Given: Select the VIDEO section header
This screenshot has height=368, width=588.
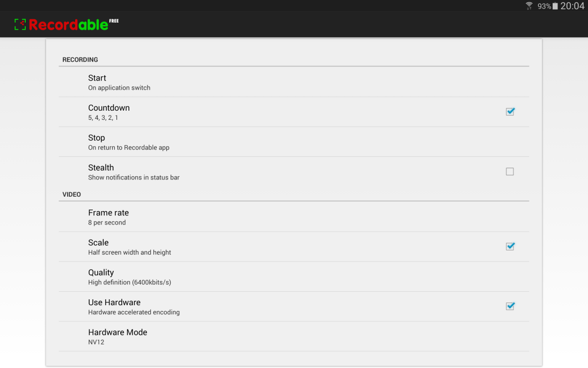Looking at the screenshot, I should (x=72, y=194).
